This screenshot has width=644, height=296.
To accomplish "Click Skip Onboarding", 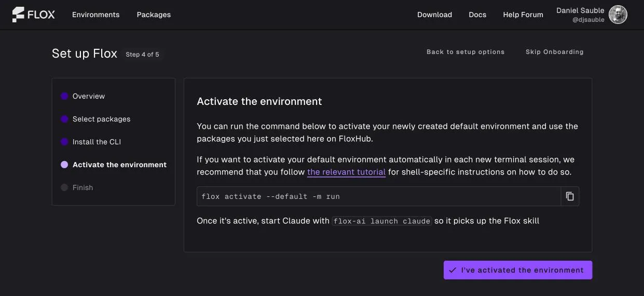I will pyautogui.click(x=554, y=52).
